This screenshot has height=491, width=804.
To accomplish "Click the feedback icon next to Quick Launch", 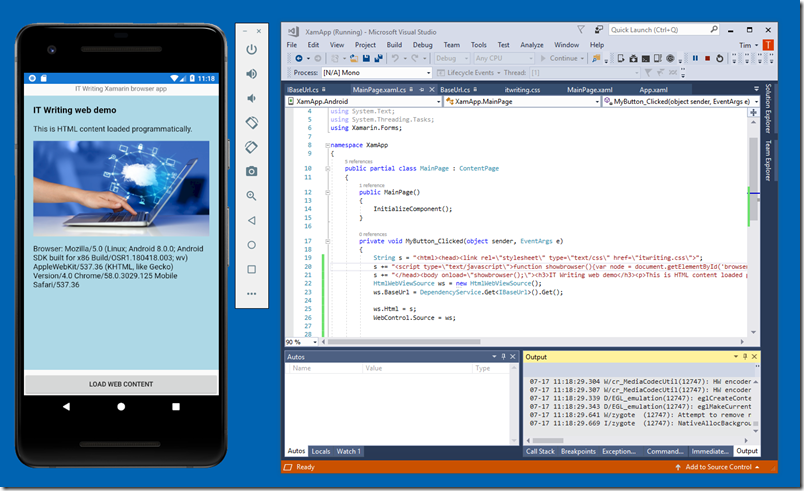I will coord(599,30).
